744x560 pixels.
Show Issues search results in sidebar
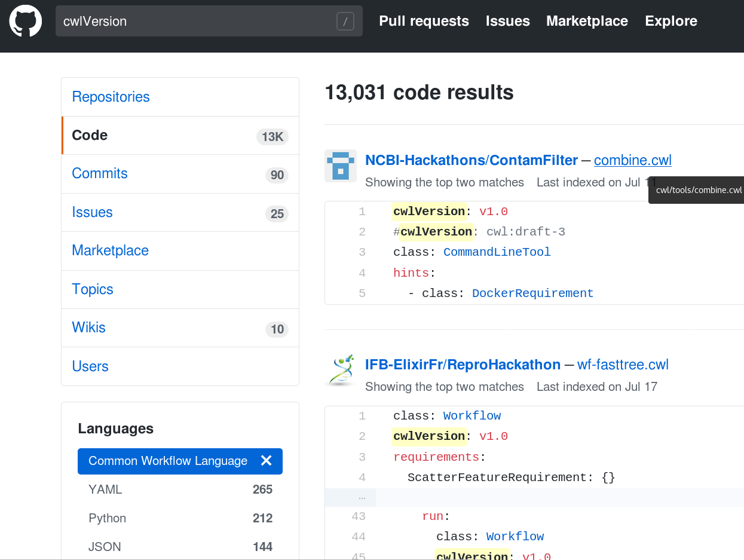[x=180, y=212]
